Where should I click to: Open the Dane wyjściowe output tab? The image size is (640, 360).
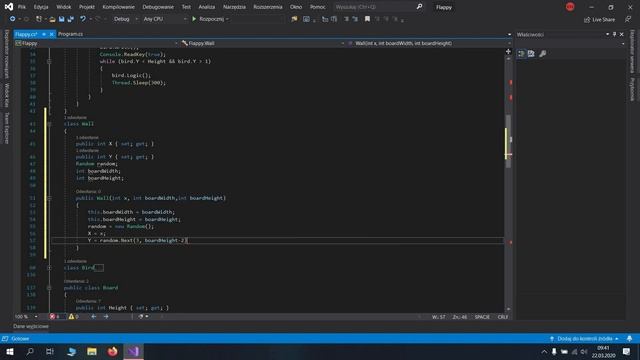coord(31,327)
